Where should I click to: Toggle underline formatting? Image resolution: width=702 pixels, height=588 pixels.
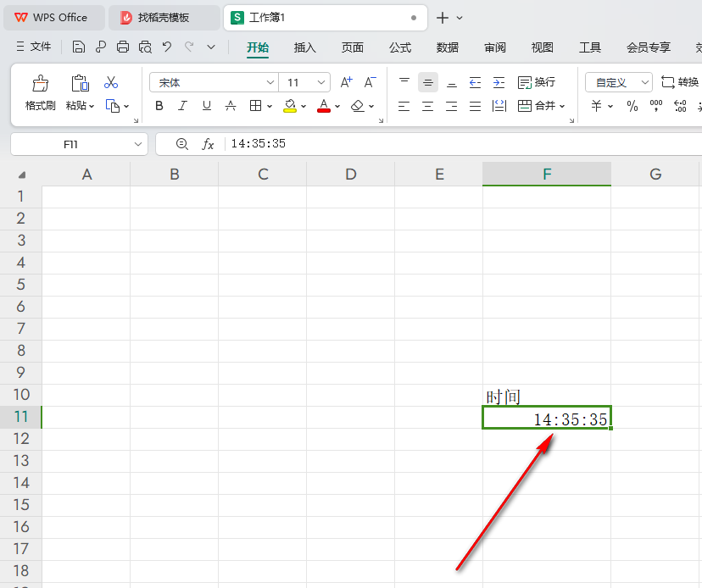206,106
